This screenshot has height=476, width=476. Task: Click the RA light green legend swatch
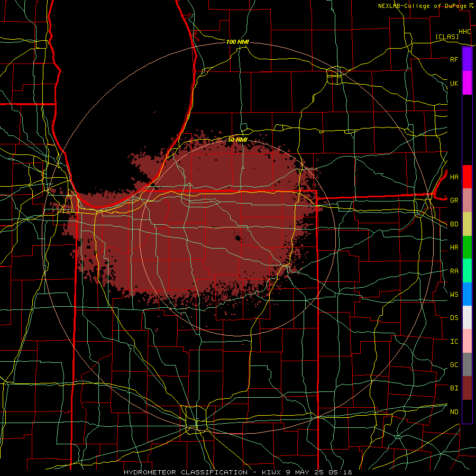[x=467, y=271]
